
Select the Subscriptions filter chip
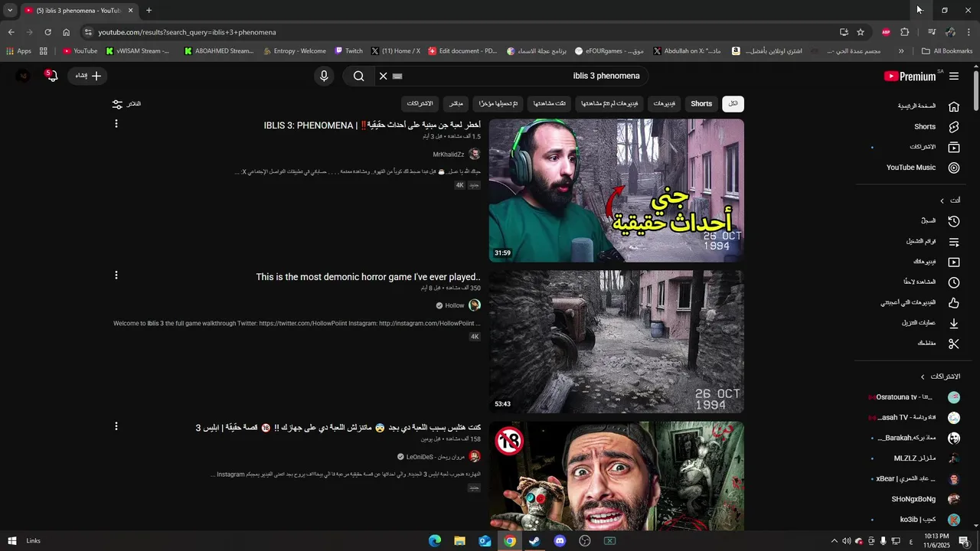click(x=420, y=104)
